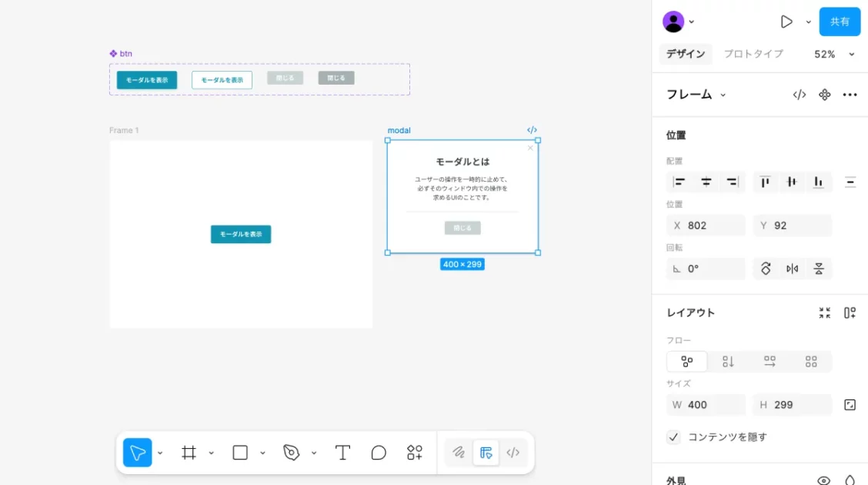Select the Rectangle shape tool
The image size is (868, 485).
pos(240,453)
